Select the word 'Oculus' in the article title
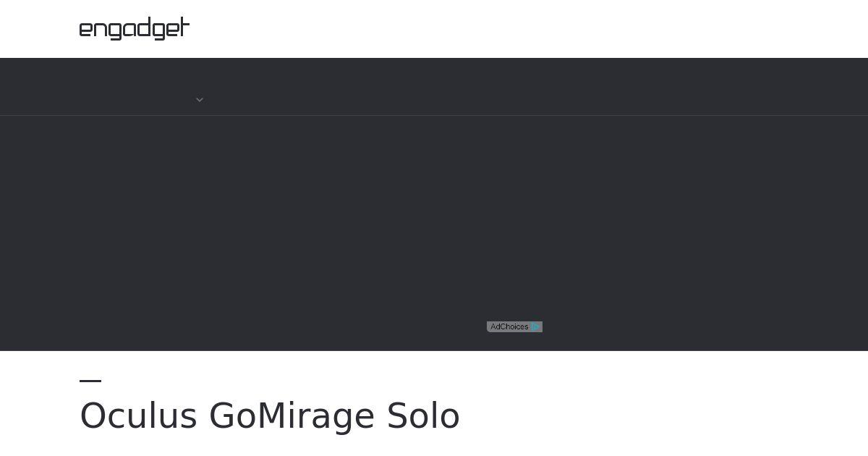The height and width of the screenshot is (456, 868). click(x=138, y=416)
